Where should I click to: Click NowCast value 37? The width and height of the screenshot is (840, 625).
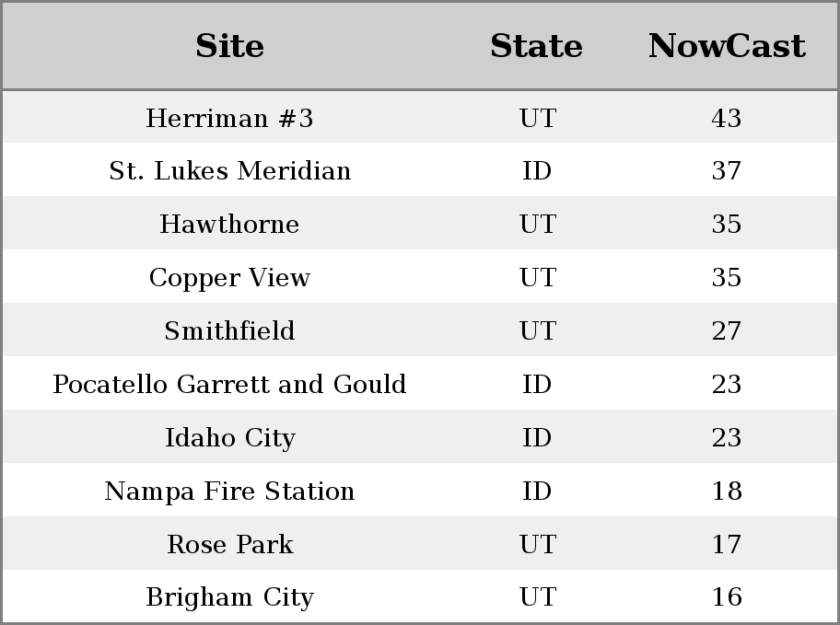[x=727, y=171]
